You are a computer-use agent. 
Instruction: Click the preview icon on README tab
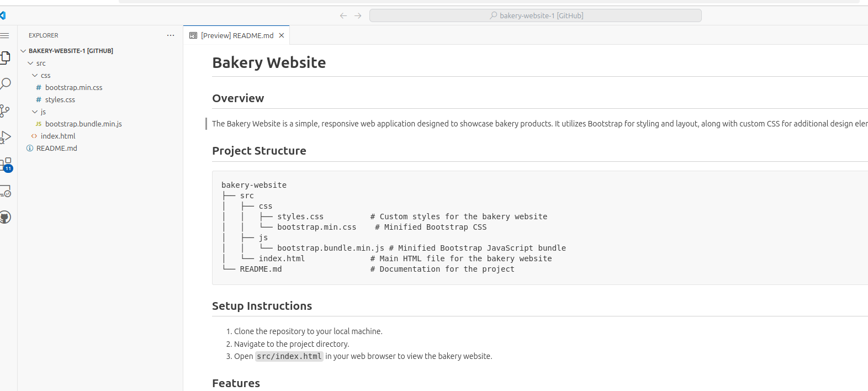(193, 35)
